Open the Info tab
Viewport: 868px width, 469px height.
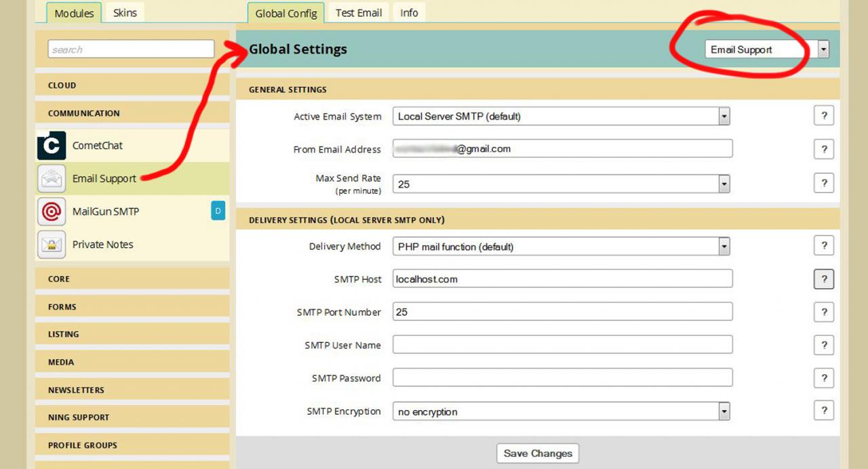tap(409, 13)
